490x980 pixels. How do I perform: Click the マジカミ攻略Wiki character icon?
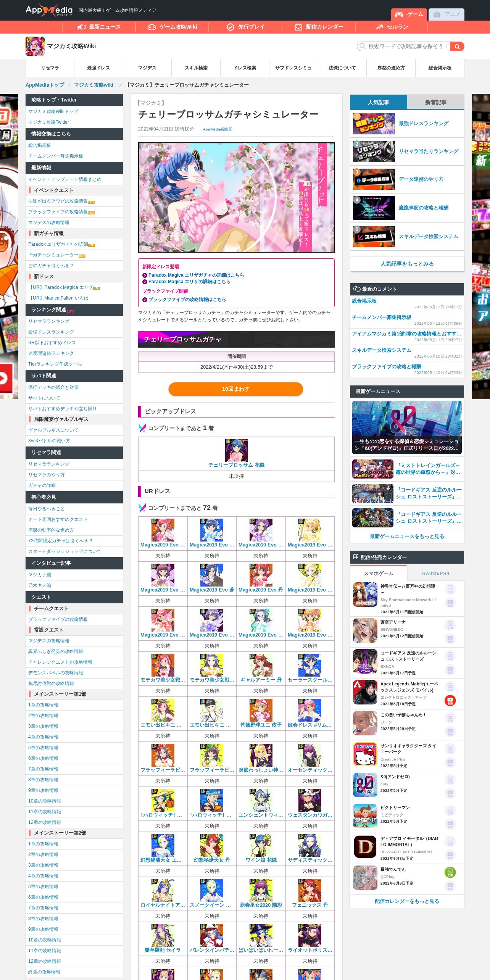pos(35,46)
